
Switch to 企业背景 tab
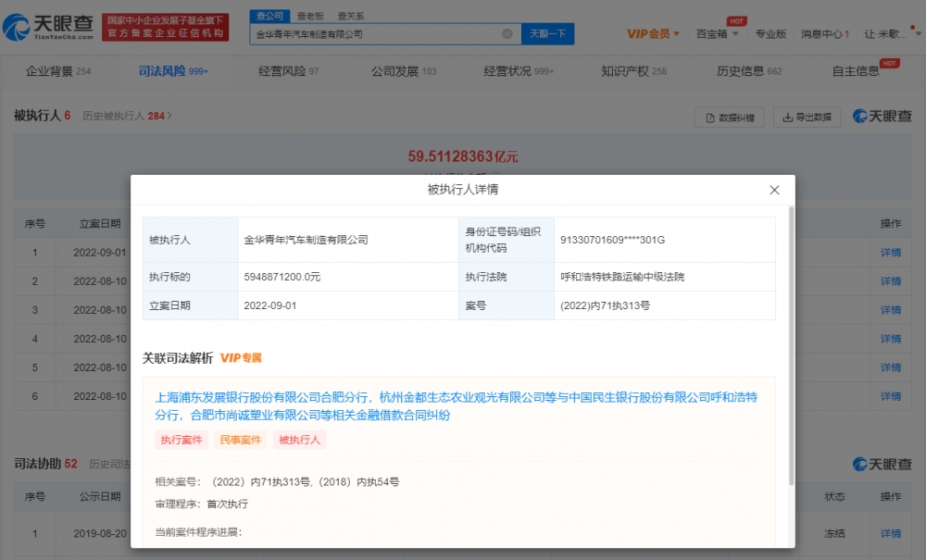57,71
